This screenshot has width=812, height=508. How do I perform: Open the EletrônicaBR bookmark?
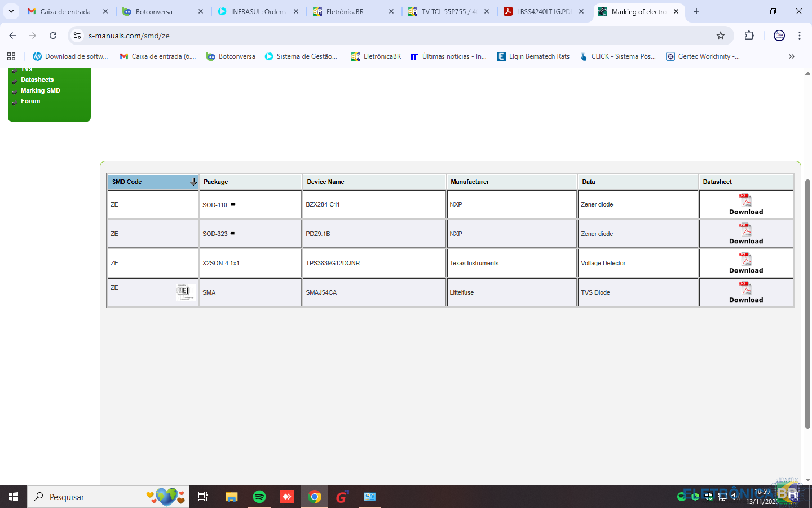pyautogui.click(x=376, y=56)
